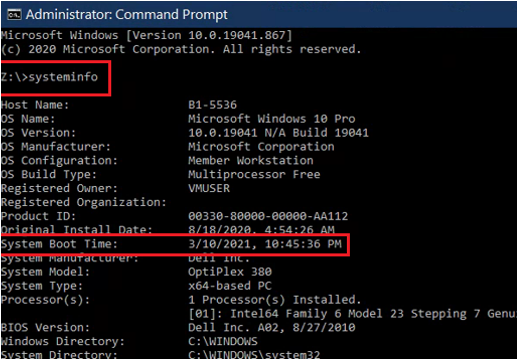Screen dimensions: 518x360
Task: Click the x64-based PC system type
Action: click(x=230, y=286)
